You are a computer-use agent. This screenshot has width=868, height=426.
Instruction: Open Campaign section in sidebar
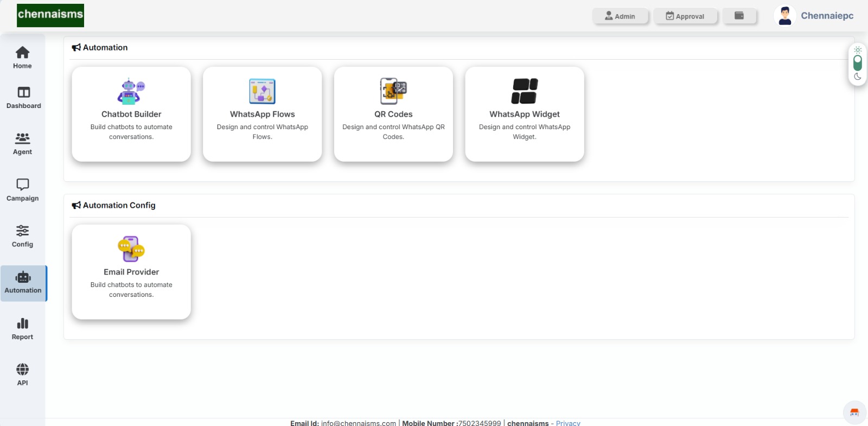pos(22,190)
